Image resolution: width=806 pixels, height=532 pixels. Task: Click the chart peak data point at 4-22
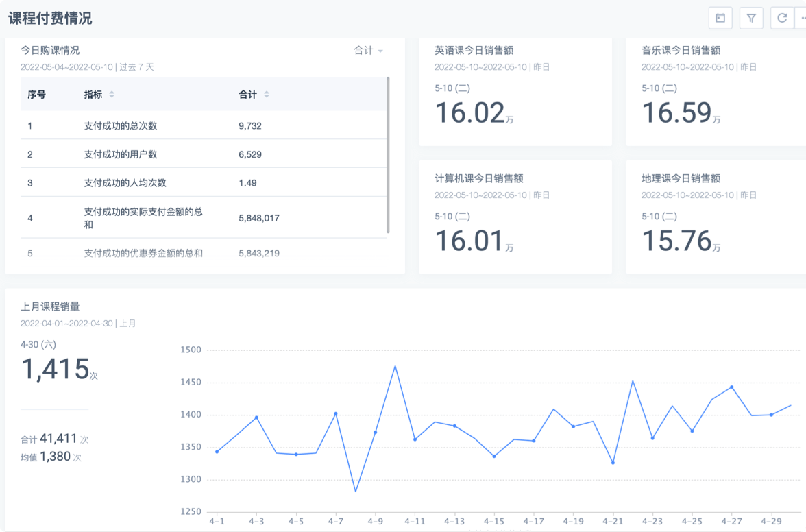click(x=633, y=381)
